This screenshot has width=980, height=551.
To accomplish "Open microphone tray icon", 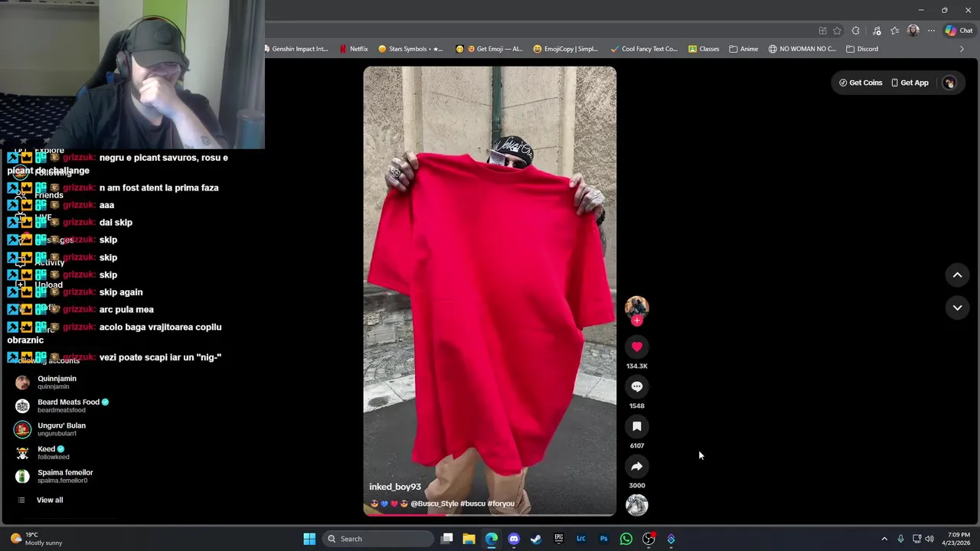I will [x=900, y=539].
